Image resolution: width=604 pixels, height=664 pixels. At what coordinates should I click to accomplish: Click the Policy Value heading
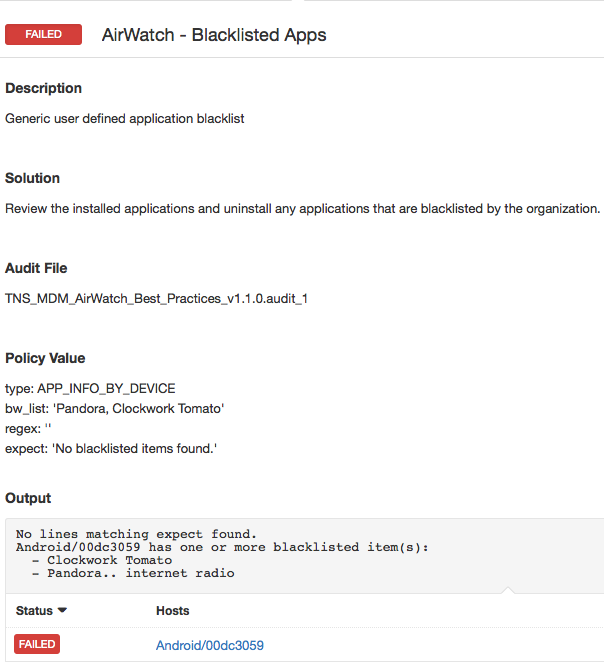(45, 358)
